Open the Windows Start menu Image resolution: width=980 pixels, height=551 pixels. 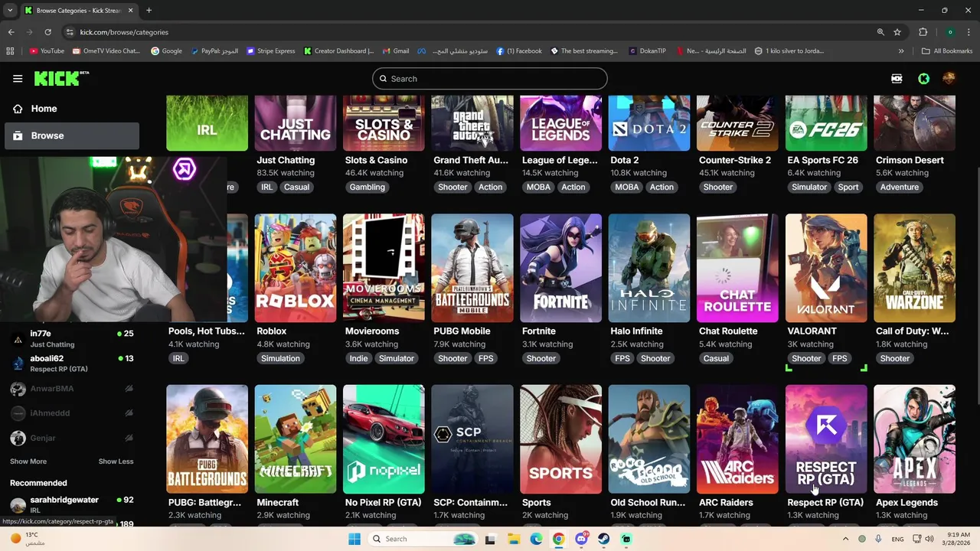click(x=354, y=539)
